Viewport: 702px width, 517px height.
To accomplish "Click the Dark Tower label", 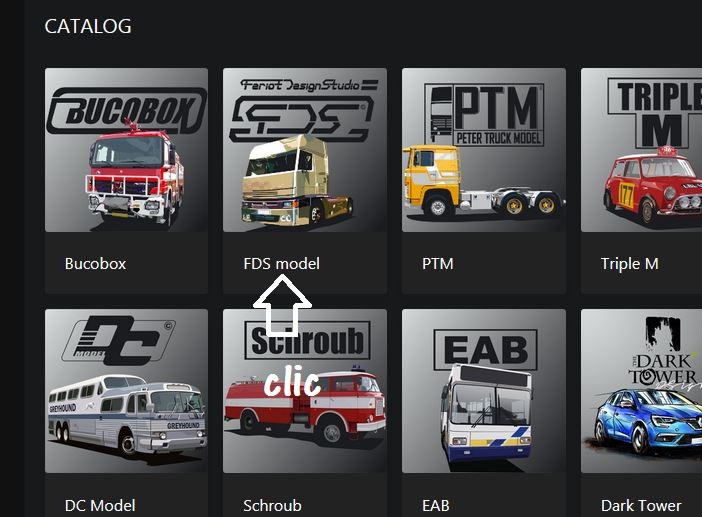I will 641,505.
